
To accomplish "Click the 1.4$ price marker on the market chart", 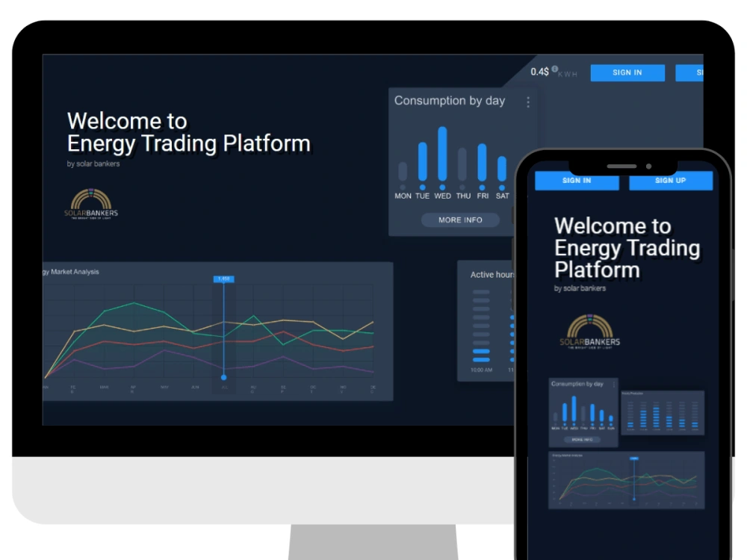I will click(223, 279).
